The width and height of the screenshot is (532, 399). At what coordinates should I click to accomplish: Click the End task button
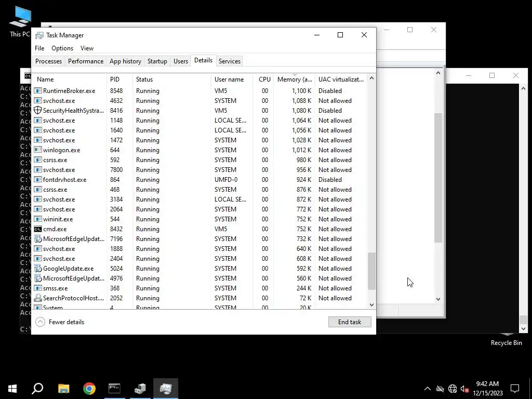click(x=350, y=322)
